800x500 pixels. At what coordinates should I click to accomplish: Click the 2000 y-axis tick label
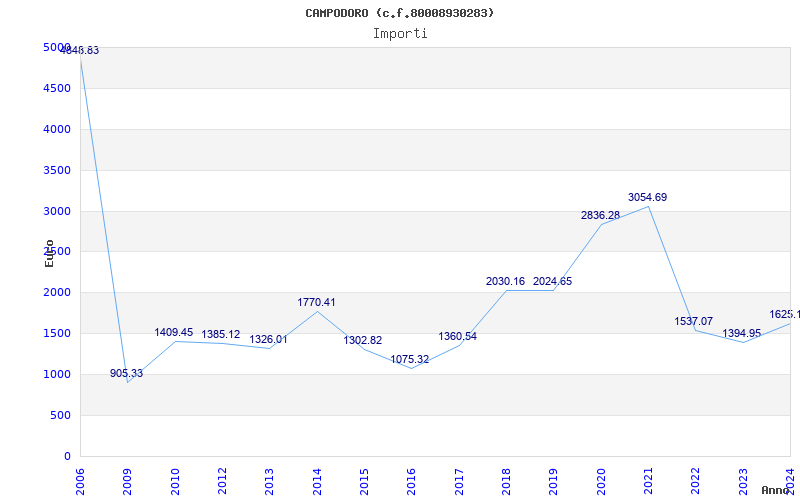(57, 292)
